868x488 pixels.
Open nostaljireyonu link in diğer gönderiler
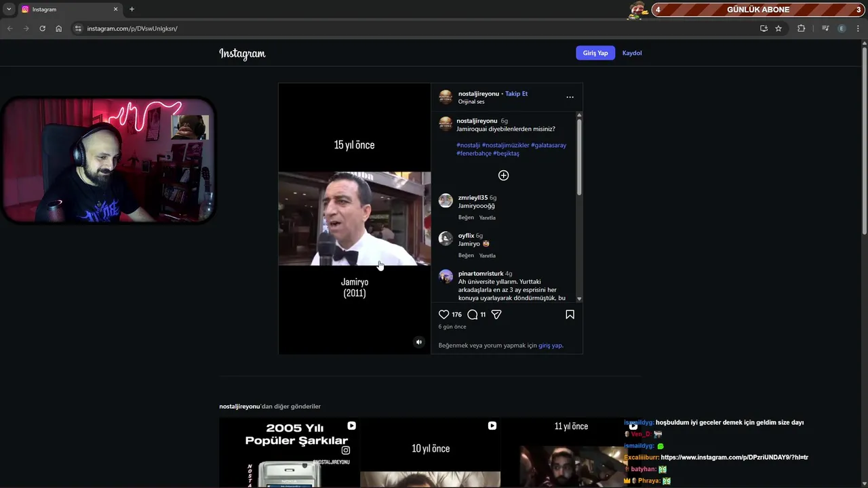(x=239, y=407)
